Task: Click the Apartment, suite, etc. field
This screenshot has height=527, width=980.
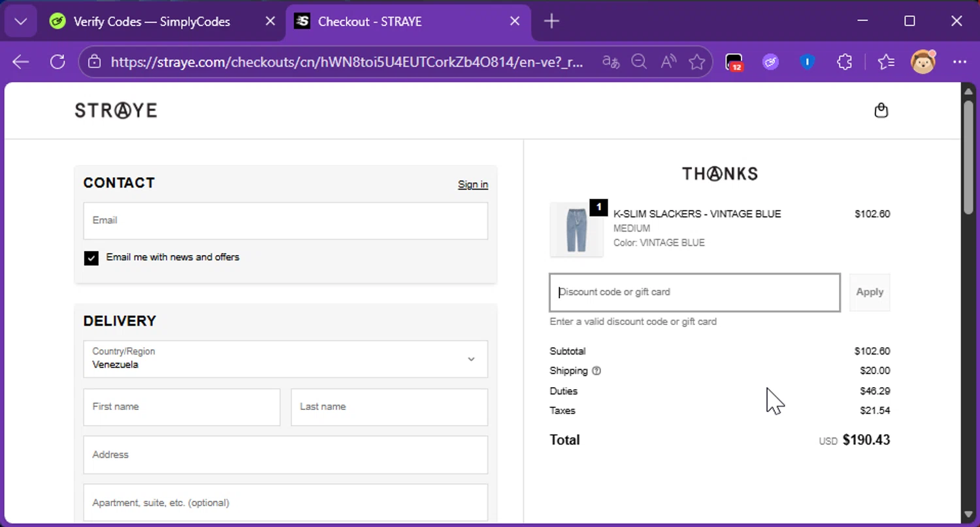Action: click(286, 503)
